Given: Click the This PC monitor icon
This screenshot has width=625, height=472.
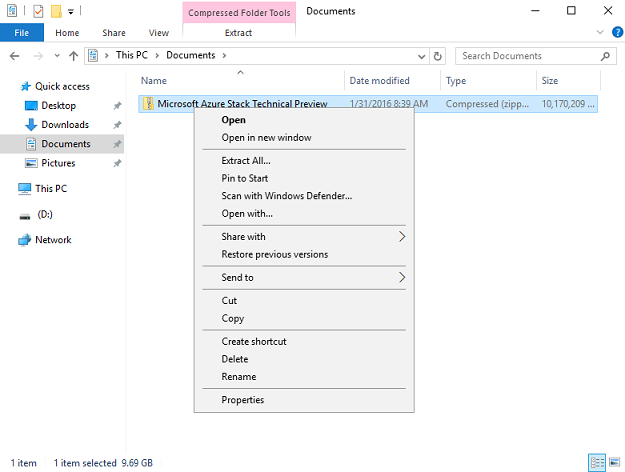Looking at the screenshot, I should 24,189.
